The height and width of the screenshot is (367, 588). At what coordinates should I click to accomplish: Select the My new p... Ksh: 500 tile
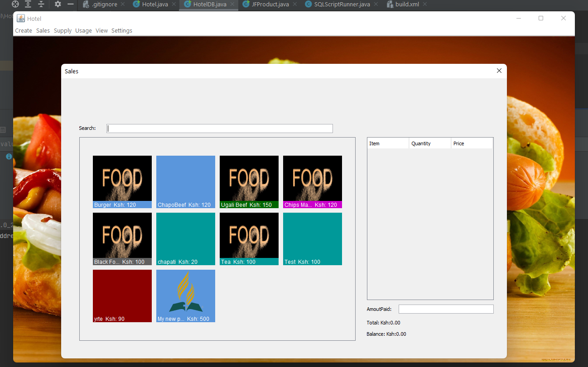tap(186, 296)
